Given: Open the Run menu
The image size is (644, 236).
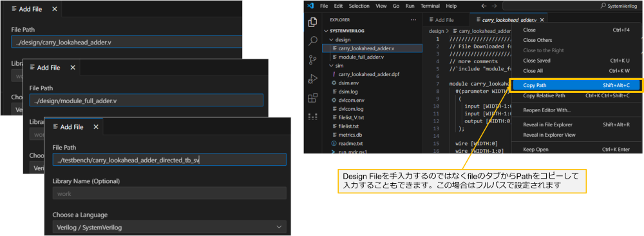Looking at the screenshot, I should [410, 6].
